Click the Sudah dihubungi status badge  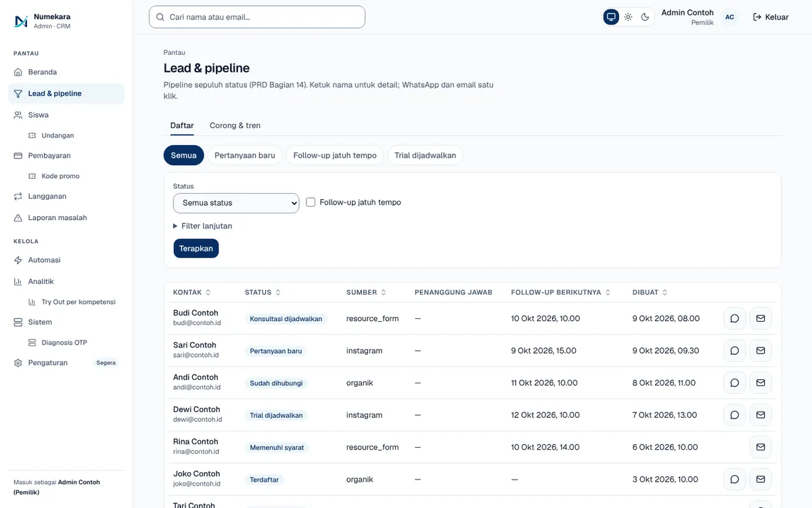click(x=277, y=383)
